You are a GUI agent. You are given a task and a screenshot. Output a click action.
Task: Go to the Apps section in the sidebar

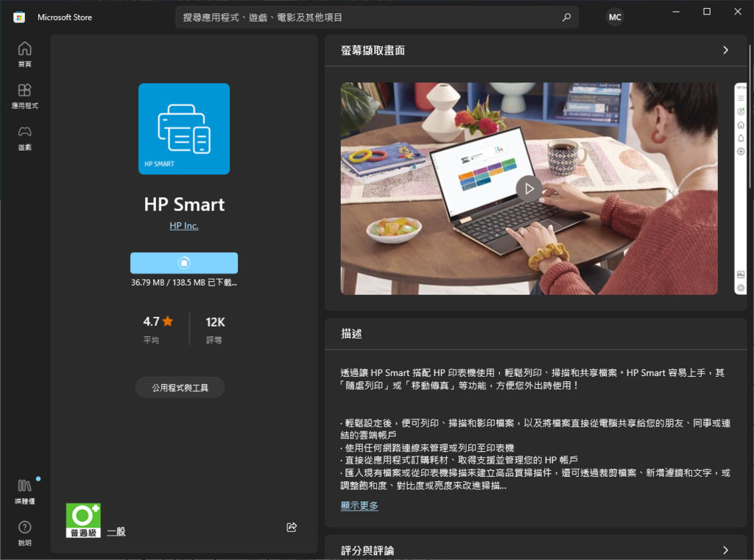(24, 96)
